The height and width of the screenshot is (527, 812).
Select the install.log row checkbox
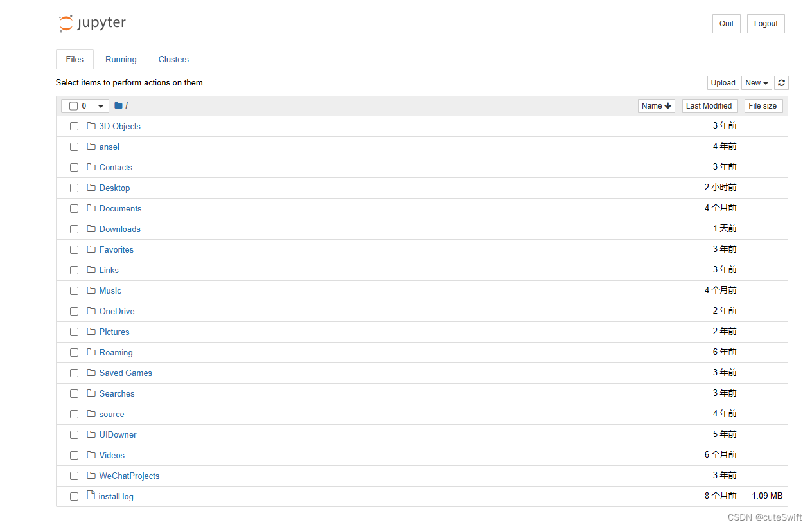[x=75, y=497]
